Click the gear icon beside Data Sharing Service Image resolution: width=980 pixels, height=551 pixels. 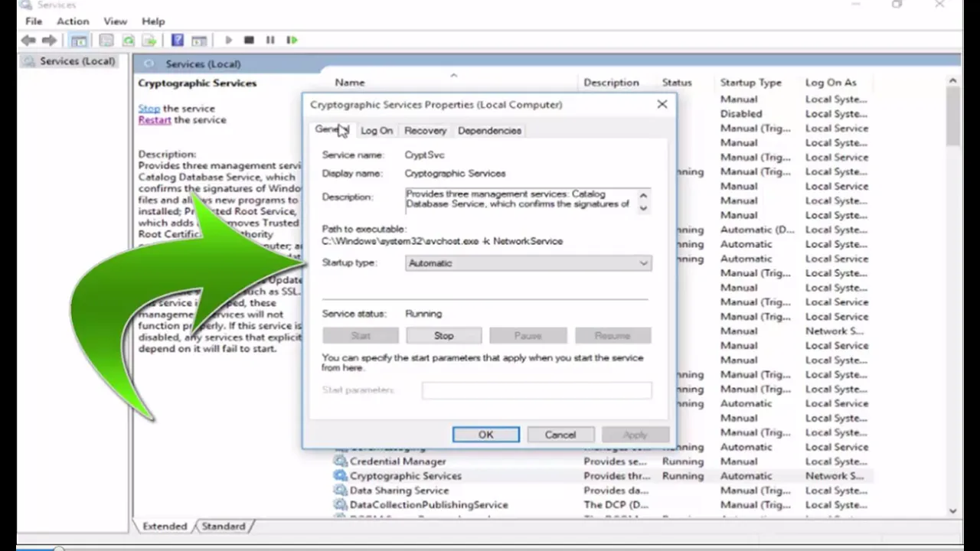click(x=340, y=491)
